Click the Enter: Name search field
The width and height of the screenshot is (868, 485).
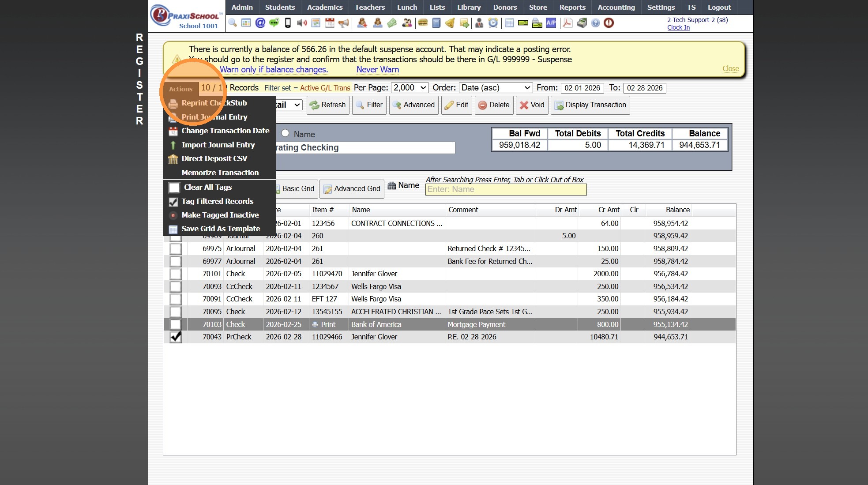(506, 189)
